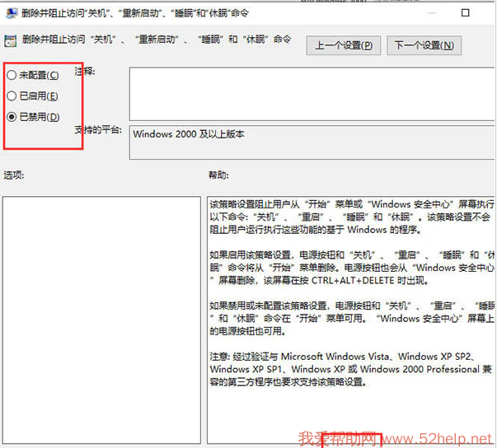Click the 支持的平台 label
Image resolution: width=497 pixels, height=448 pixels.
[x=98, y=131]
